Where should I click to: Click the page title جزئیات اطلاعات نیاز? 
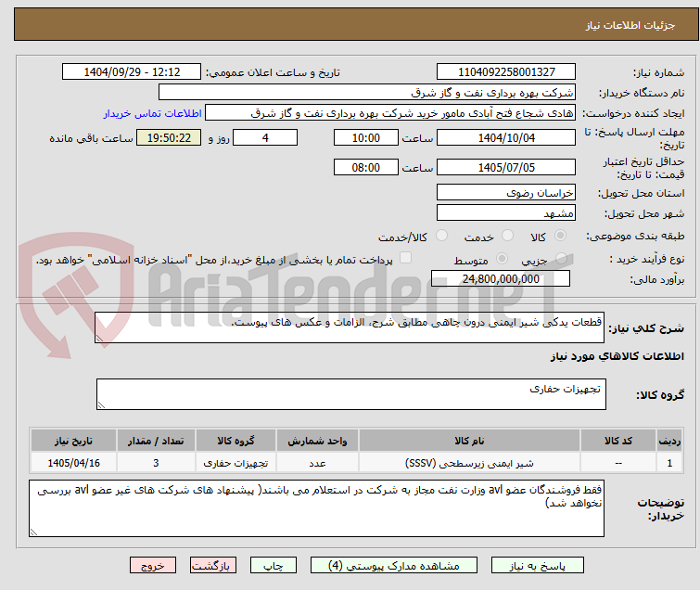pyautogui.click(x=630, y=25)
